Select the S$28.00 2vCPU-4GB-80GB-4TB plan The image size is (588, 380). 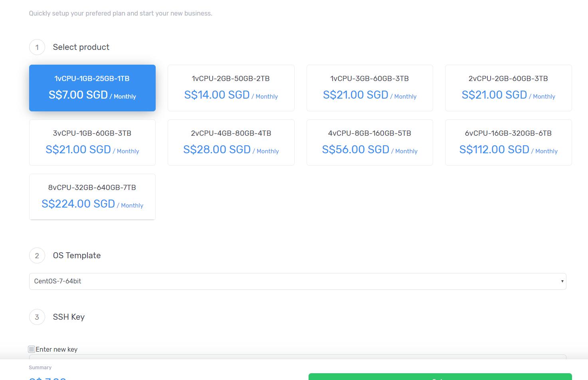pyautogui.click(x=231, y=142)
